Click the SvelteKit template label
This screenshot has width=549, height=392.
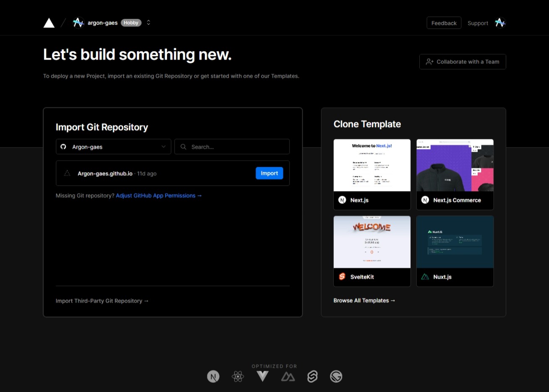tap(362, 277)
